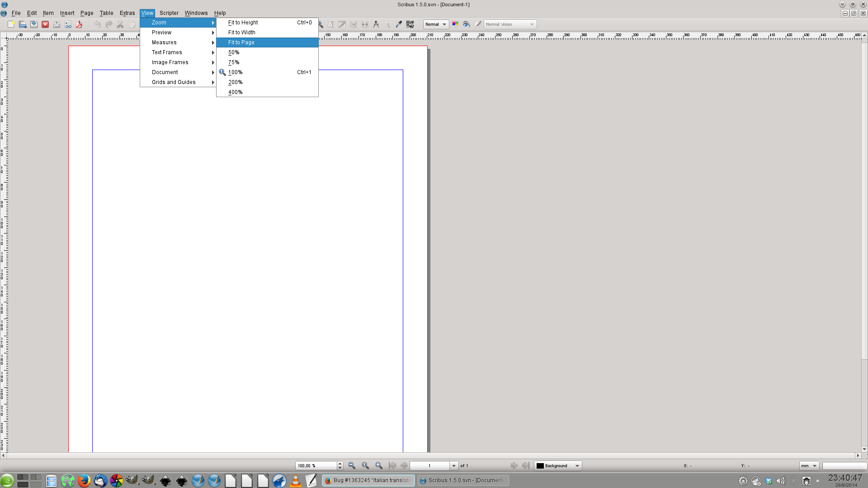Go to the previous page arrow

pyautogui.click(x=404, y=465)
